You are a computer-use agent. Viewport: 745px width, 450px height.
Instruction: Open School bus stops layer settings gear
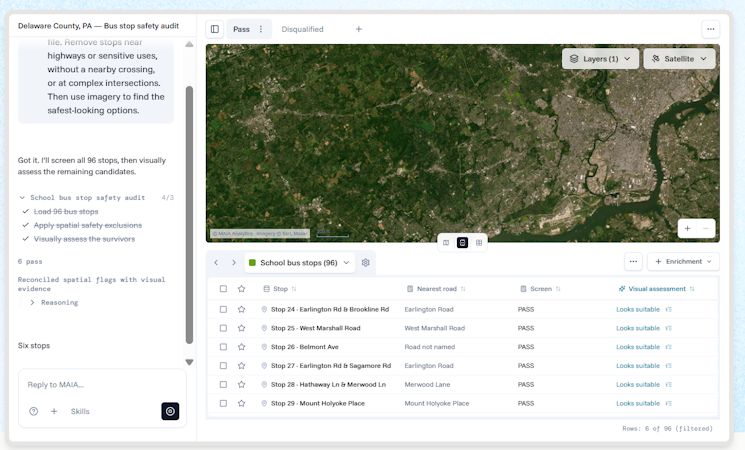click(365, 263)
